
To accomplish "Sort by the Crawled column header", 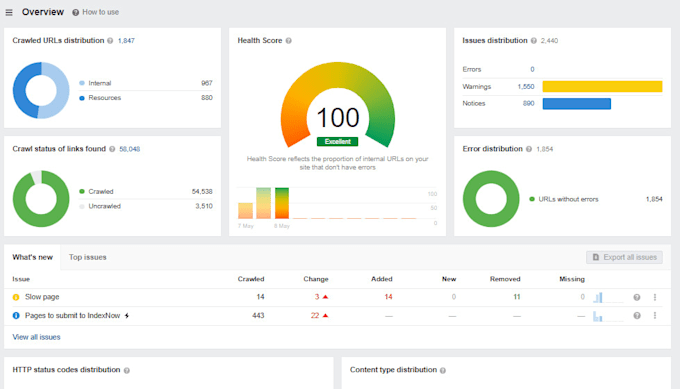I will pos(251,279).
